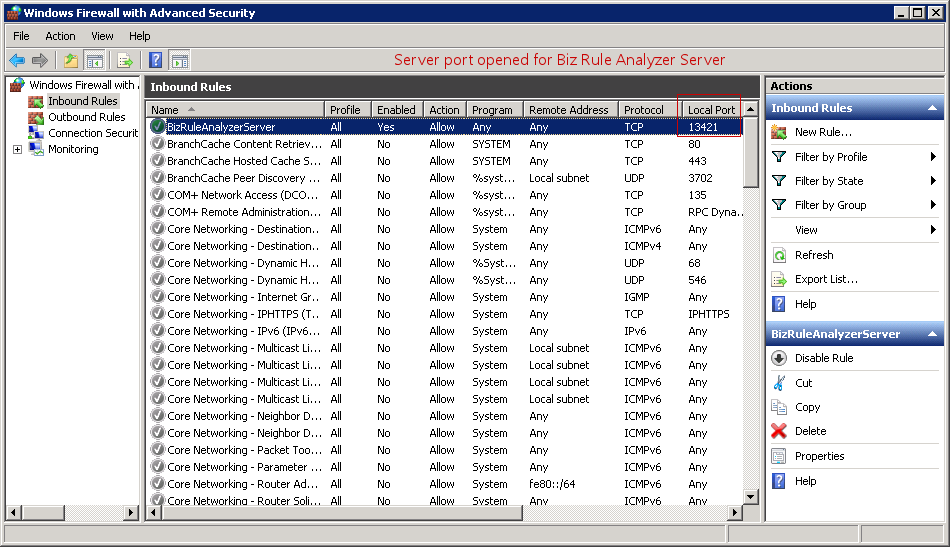Select Core Networking - Packet Too Big rule
Screen dimensions: 950x547
coord(445,450)
